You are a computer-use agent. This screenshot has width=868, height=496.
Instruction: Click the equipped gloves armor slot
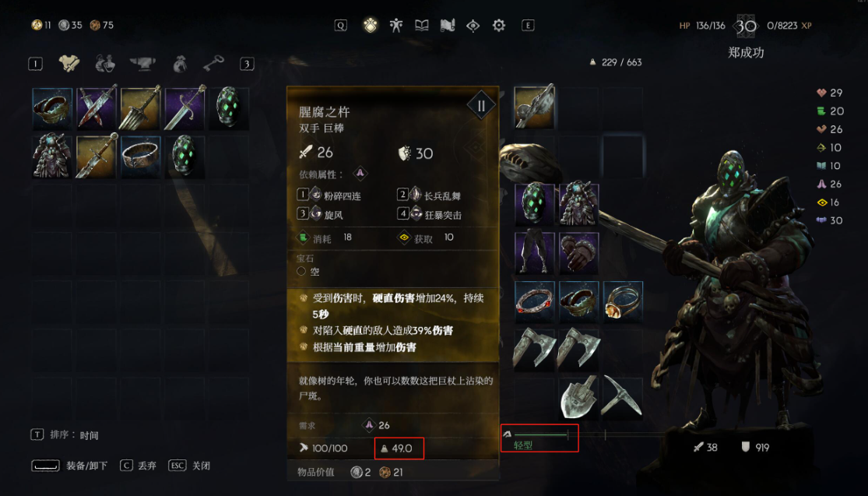pyautogui.click(x=578, y=253)
